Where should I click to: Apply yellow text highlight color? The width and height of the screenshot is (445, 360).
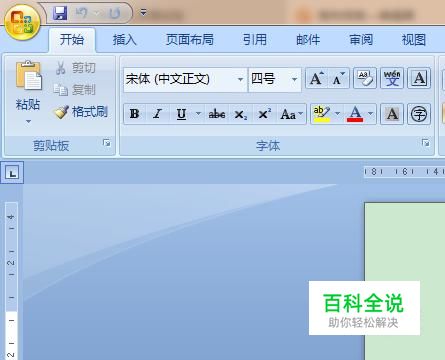point(322,114)
